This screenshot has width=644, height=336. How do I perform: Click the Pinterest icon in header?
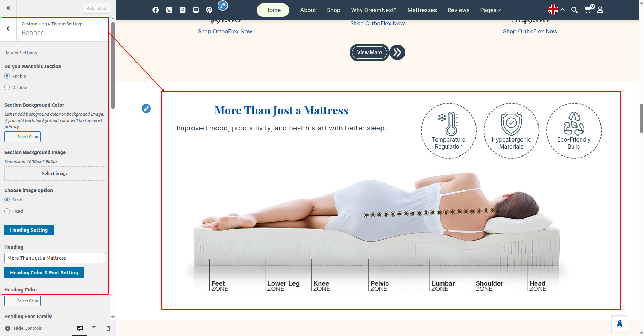[209, 10]
